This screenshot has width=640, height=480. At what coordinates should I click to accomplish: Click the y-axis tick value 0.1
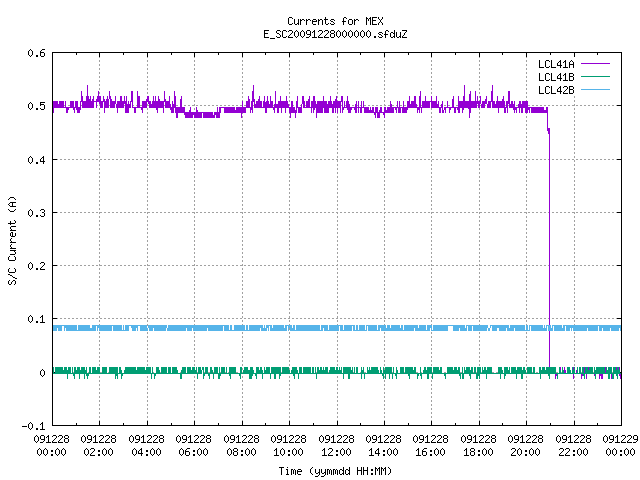tap(37, 319)
